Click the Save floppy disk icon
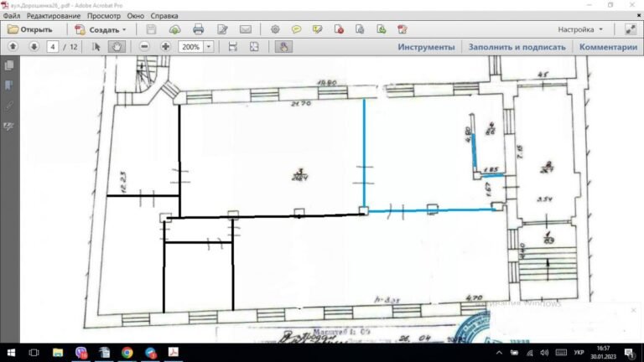The image size is (644, 362). coord(151,29)
